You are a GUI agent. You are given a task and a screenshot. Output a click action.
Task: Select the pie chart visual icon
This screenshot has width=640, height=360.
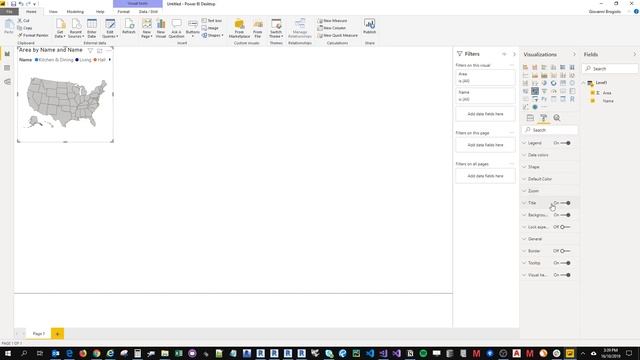pos(544,83)
